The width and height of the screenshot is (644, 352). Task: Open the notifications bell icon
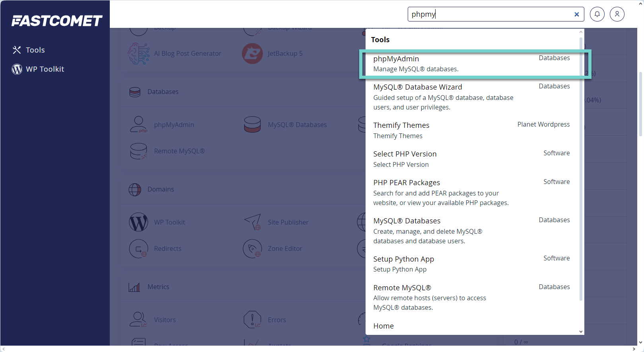point(597,14)
